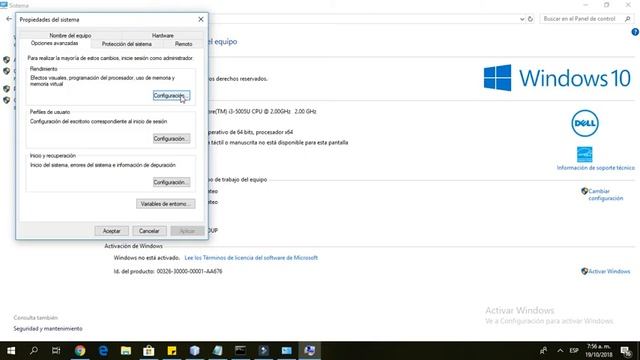640x360 pixels.
Task: Refresh the Control Panel address bar
Action: point(530,19)
